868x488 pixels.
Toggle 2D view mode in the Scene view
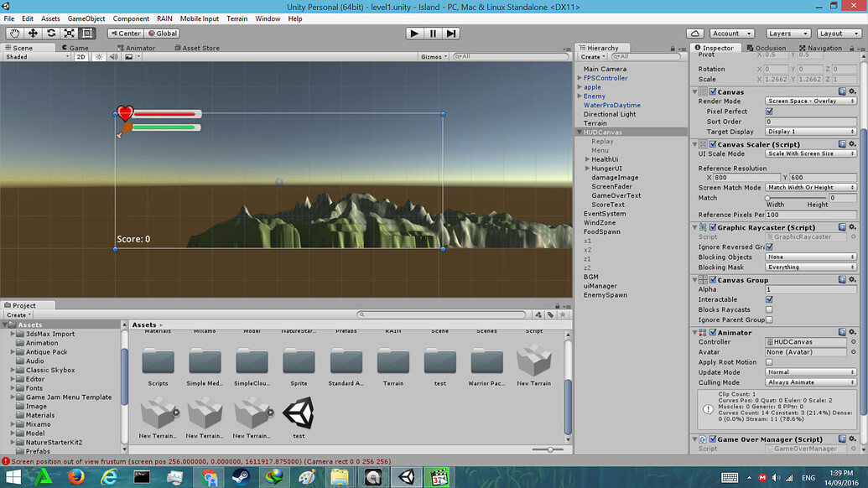81,58
